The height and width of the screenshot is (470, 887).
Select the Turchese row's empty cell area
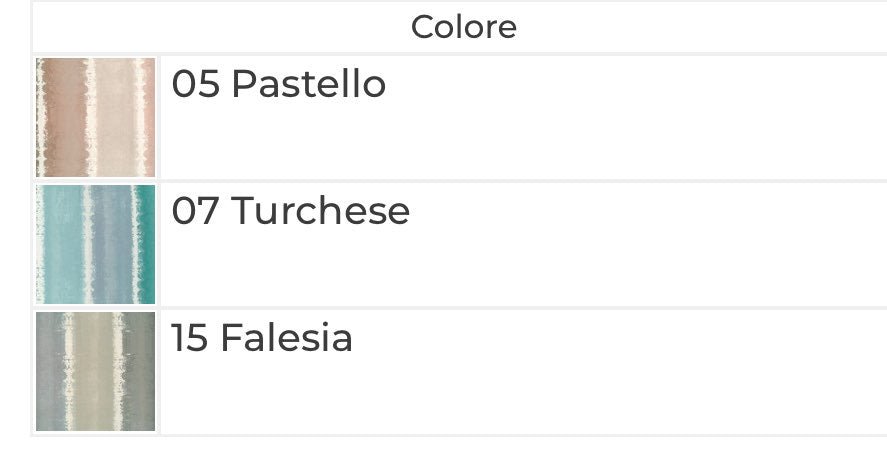click(x=524, y=269)
